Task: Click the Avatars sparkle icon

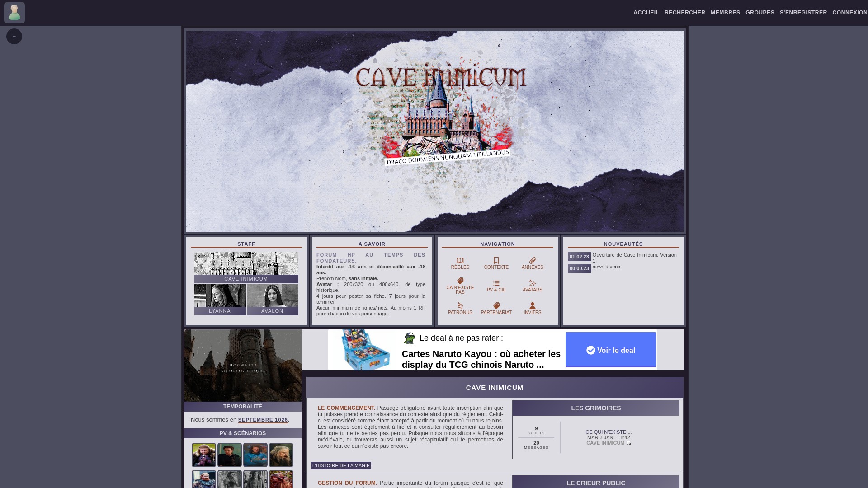Action: click(x=533, y=283)
